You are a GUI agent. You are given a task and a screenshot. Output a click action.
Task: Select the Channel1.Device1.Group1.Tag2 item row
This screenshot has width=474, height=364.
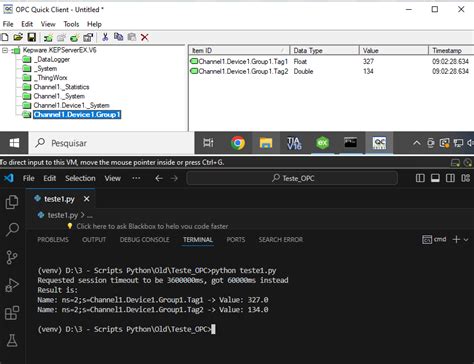[x=331, y=71]
